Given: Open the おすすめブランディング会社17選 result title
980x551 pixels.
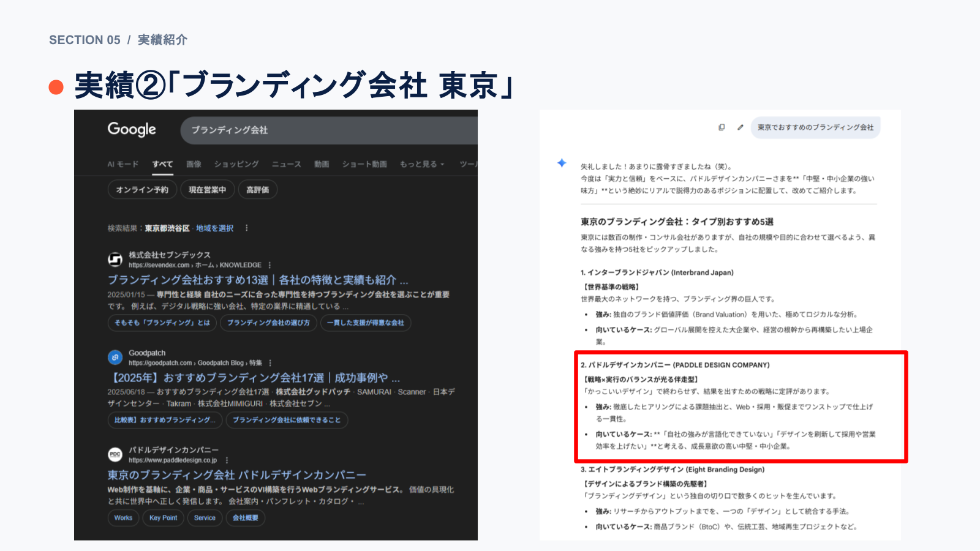Looking at the screenshot, I should coord(254,378).
